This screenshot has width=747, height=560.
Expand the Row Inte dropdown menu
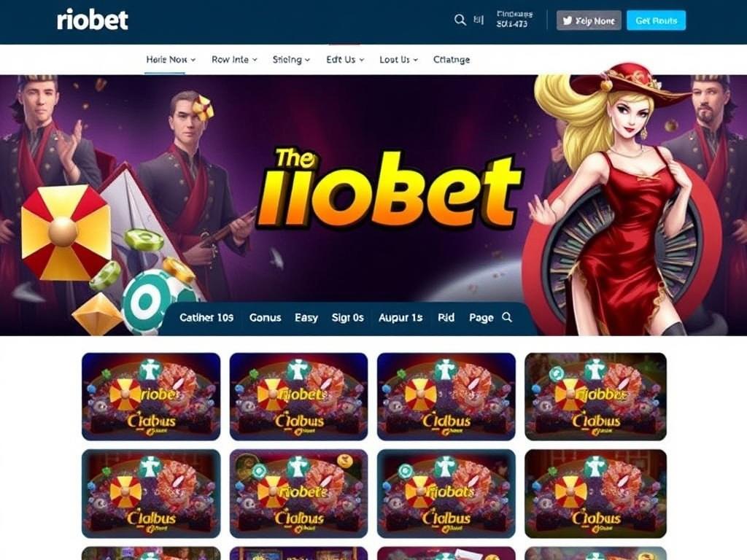tap(234, 60)
